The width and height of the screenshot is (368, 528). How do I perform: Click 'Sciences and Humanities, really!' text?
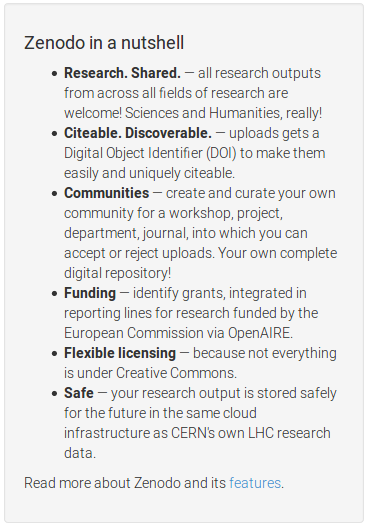coord(224,113)
